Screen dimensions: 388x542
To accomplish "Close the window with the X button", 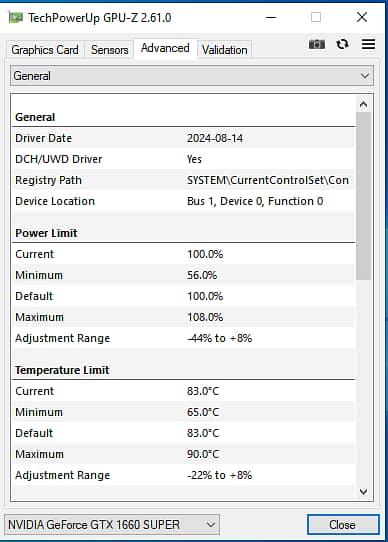I will (362, 17).
